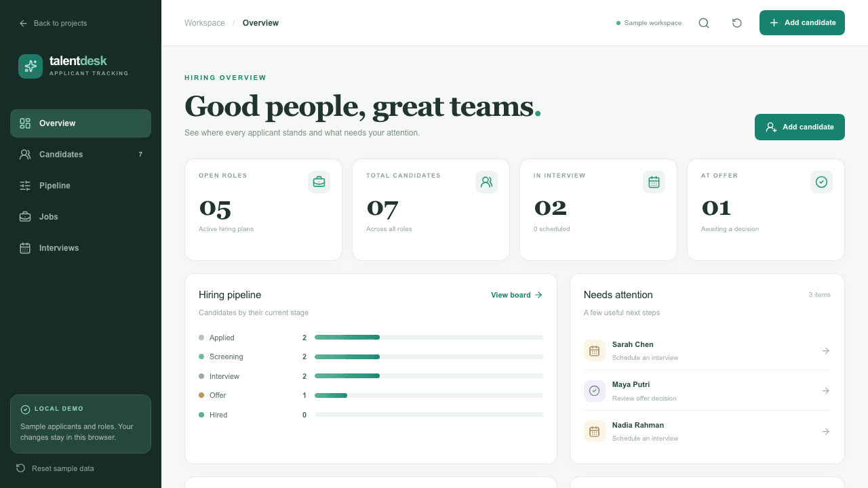Click the Candidates count badge 7
868x488 pixels.
click(x=140, y=155)
